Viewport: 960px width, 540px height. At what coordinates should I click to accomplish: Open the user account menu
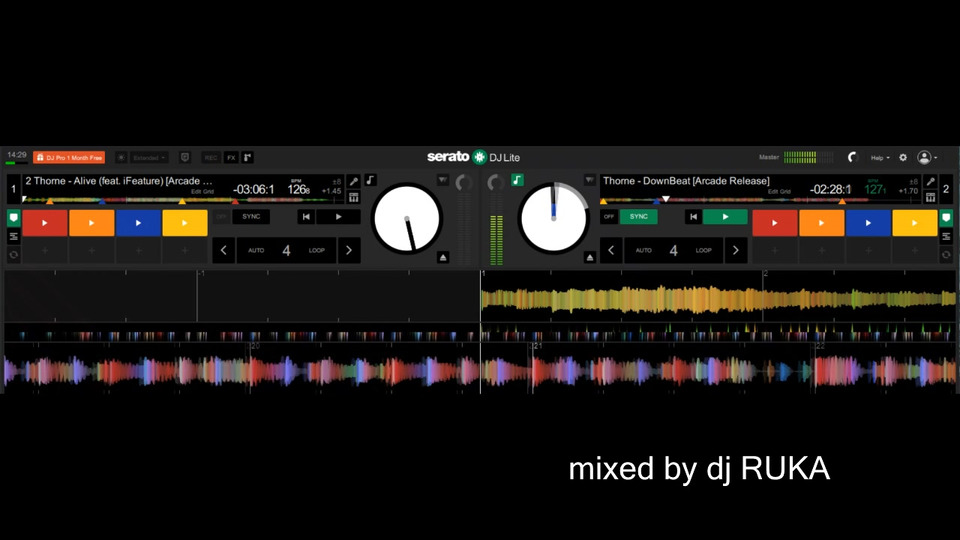927,157
